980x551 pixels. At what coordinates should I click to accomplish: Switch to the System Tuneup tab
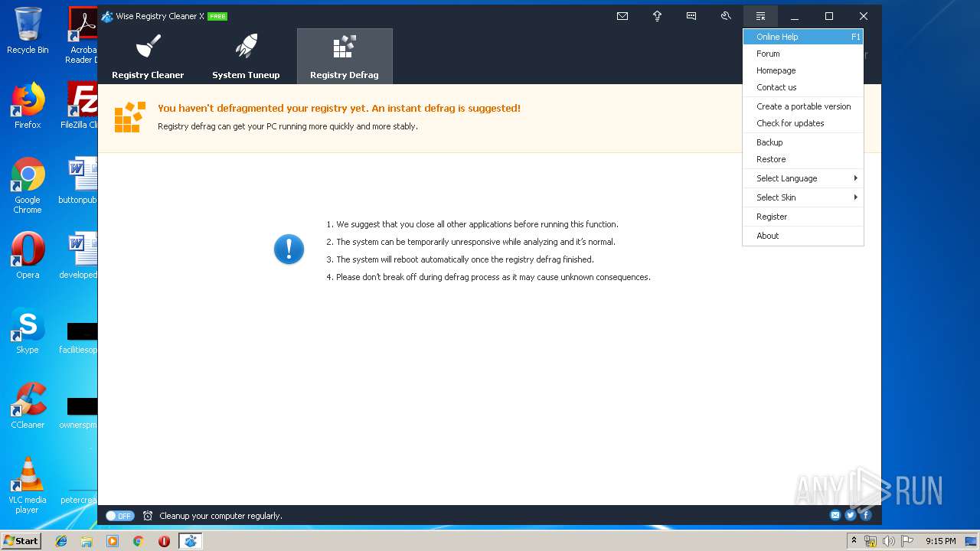click(246, 57)
